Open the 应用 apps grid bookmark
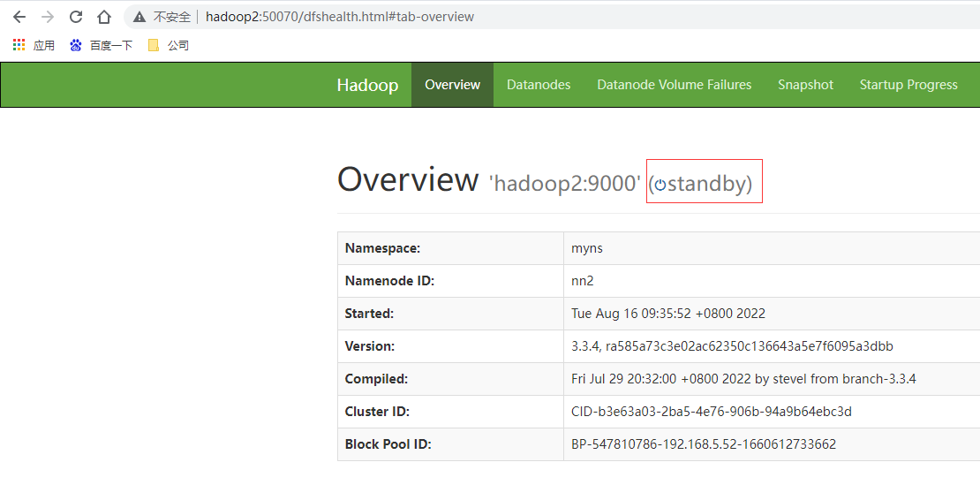The width and height of the screenshot is (980, 485). click(34, 45)
